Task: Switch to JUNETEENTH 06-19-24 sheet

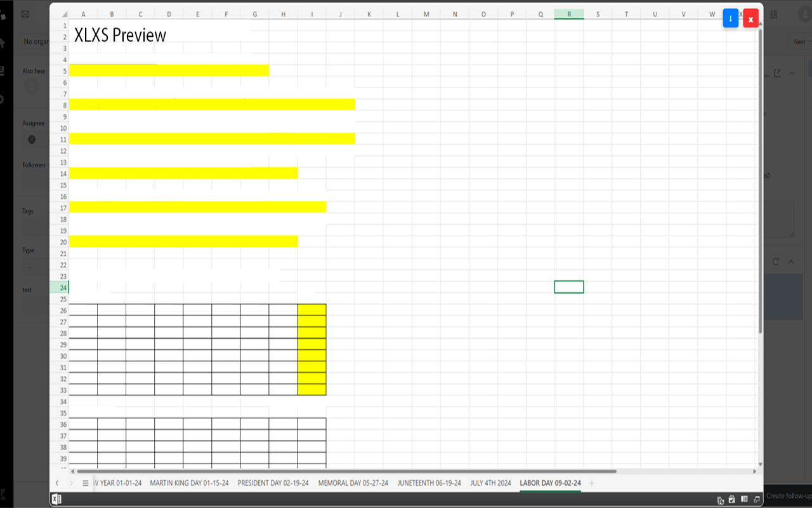Action: pyautogui.click(x=429, y=483)
